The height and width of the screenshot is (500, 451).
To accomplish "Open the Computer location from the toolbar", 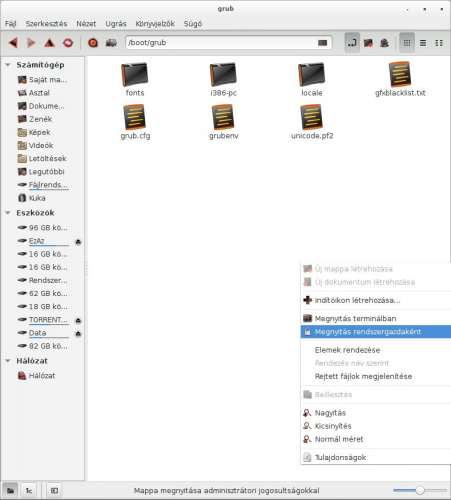I will tap(111, 43).
